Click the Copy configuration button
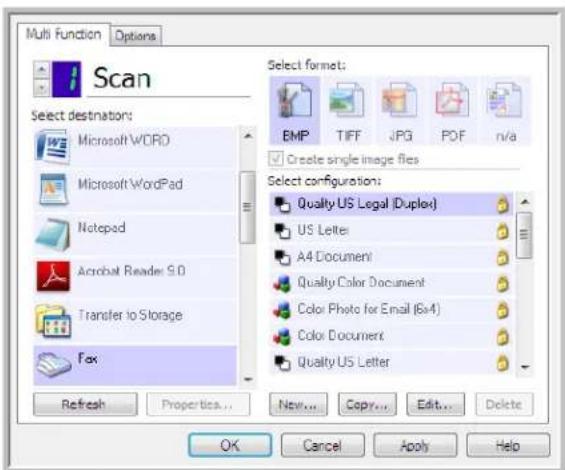Image resolution: width=565 pixels, height=470 pixels. coord(367,404)
